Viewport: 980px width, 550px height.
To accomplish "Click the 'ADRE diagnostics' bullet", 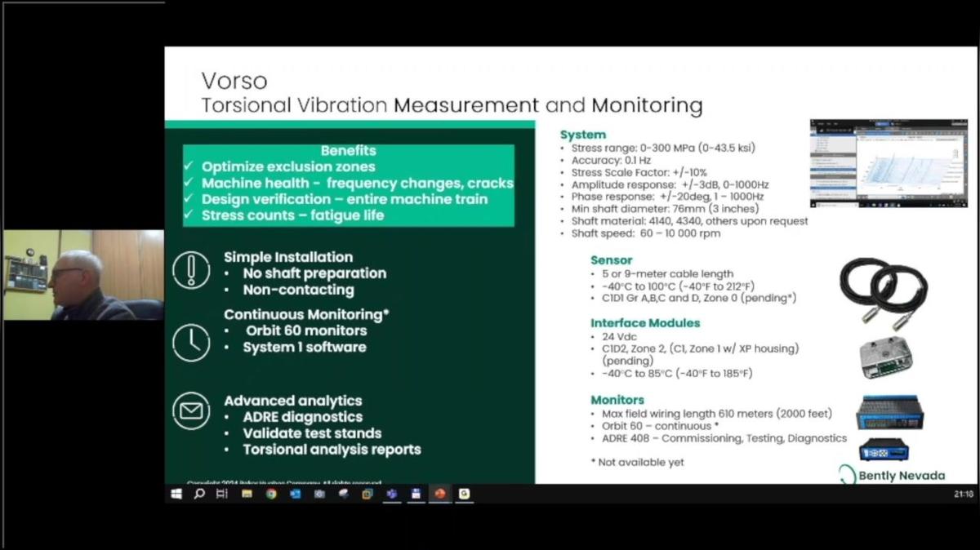I will (x=302, y=417).
